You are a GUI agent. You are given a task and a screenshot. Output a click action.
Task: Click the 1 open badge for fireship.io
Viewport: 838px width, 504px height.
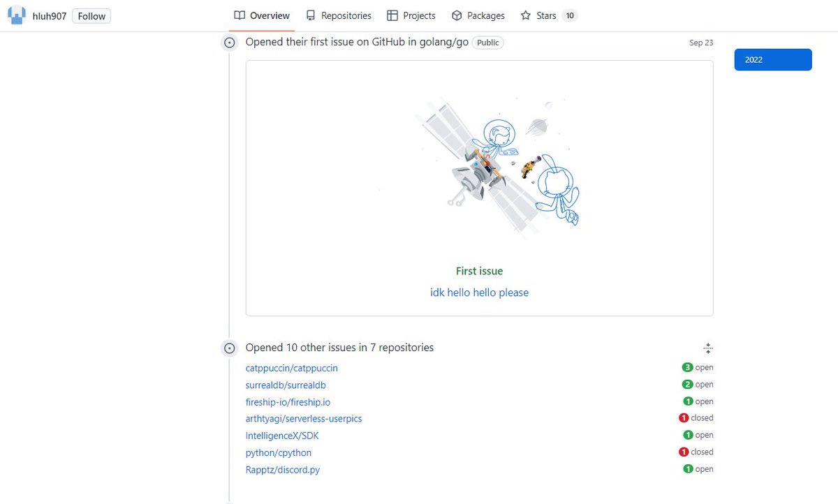click(x=698, y=401)
